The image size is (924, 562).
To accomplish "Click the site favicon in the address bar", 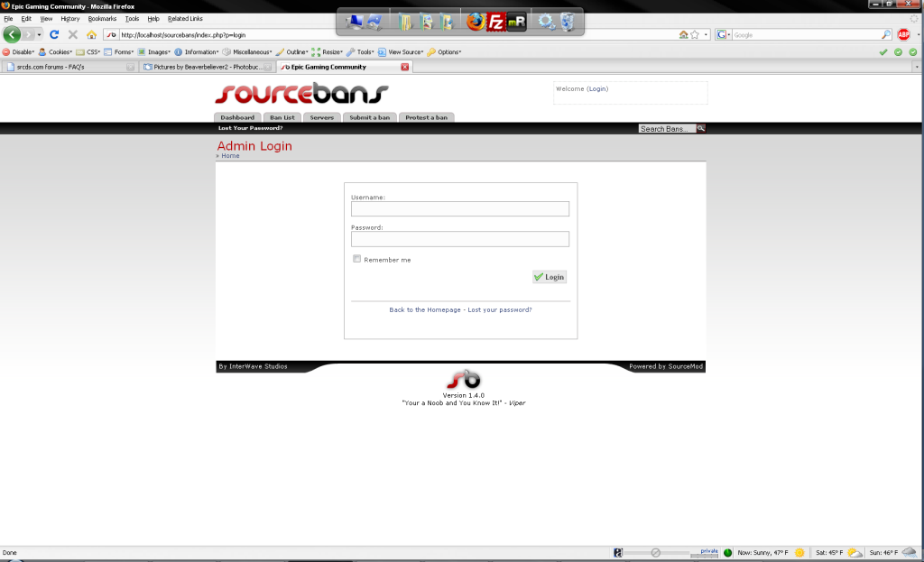I will (111, 35).
